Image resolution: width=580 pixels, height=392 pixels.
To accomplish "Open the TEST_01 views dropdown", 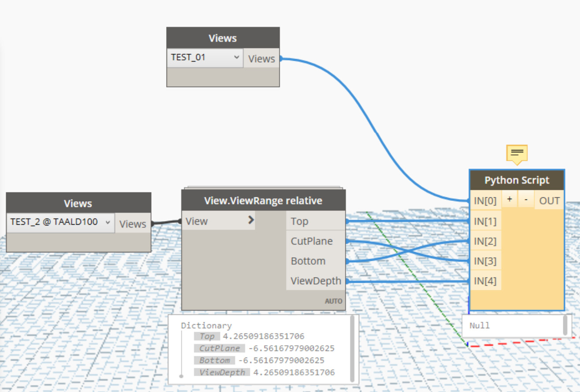I will tap(205, 57).
